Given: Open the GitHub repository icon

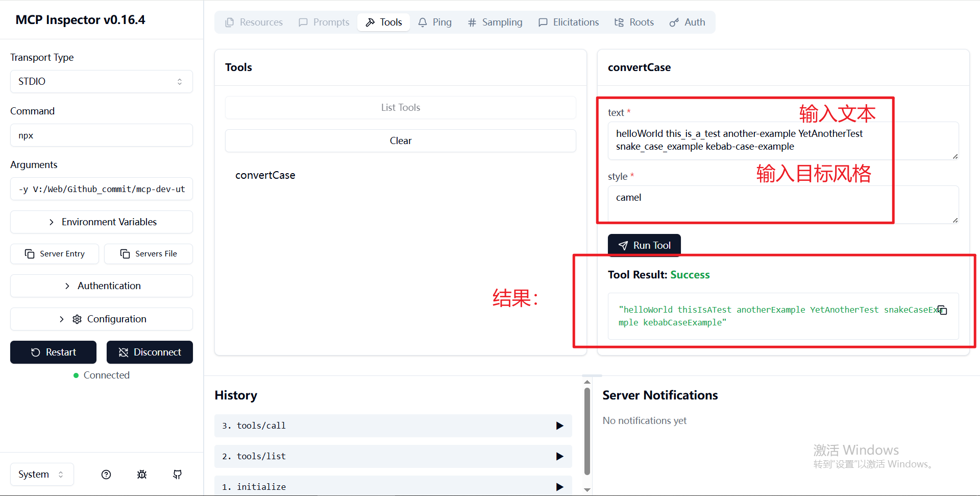Looking at the screenshot, I should [x=177, y=475].
